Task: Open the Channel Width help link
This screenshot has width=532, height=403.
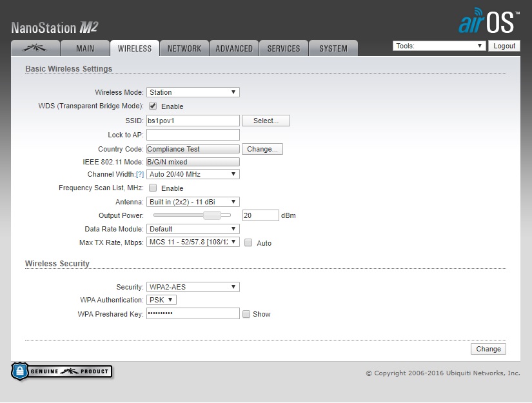Action: (140, 174)
